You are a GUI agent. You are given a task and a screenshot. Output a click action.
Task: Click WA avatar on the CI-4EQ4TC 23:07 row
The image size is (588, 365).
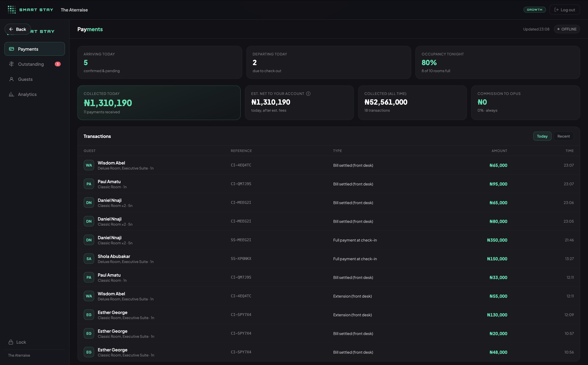click(x=89, y=165)
